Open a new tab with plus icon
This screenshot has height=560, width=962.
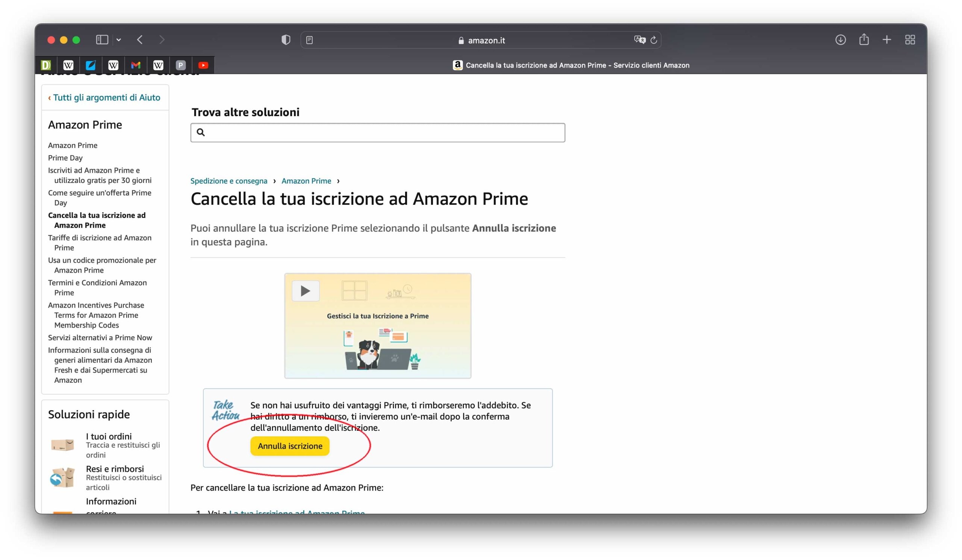887,40
